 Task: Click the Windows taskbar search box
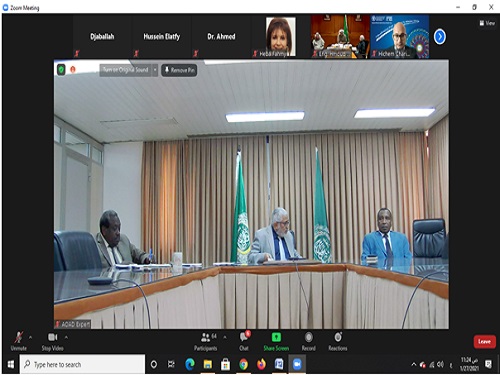click(x=82, y=364)
